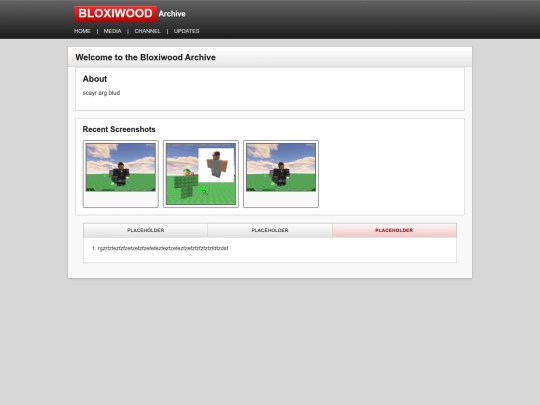Click the About heading
This screenshot has width=540, height=405.
[95, 79]
